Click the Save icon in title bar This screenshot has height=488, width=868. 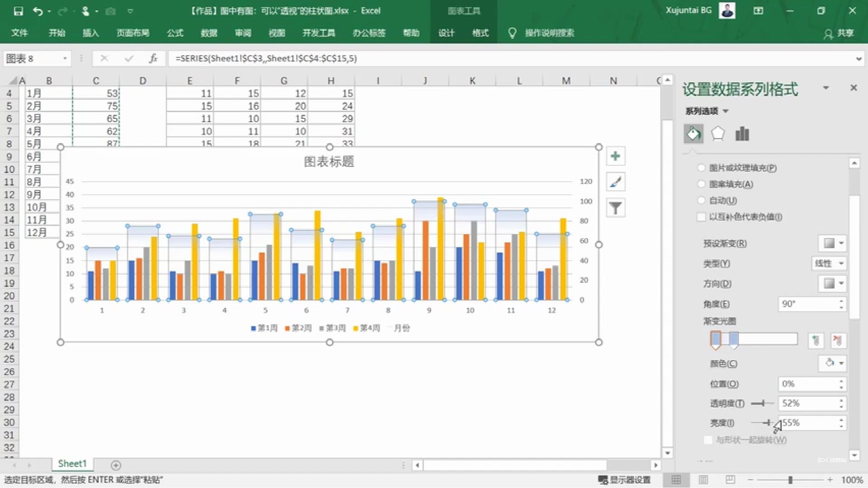coord(18,11)
